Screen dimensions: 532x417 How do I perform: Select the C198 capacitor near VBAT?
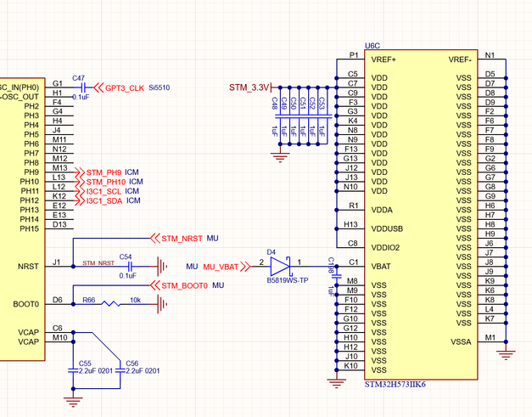point(337,277)
